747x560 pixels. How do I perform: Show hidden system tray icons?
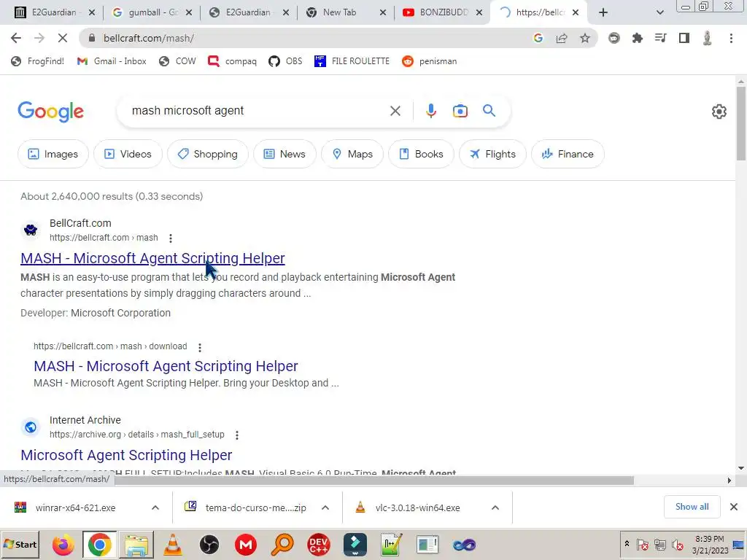pos(627,544)
